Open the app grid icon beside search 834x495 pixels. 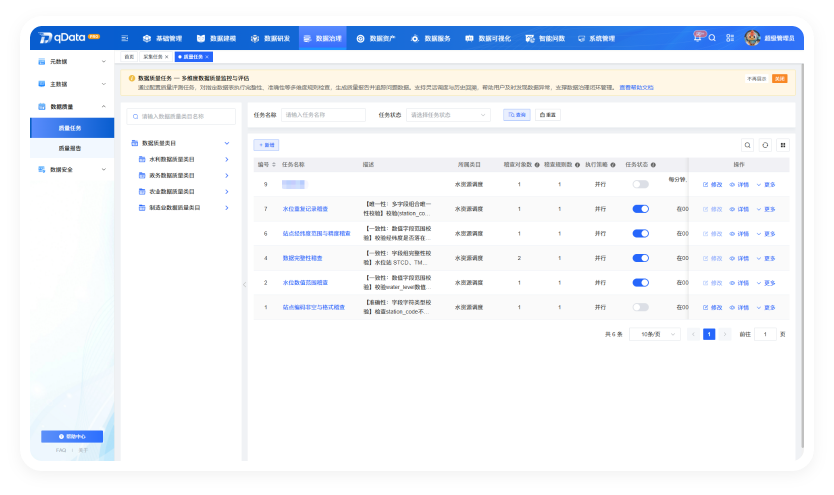pyautogui.click(x=730, y=38)
